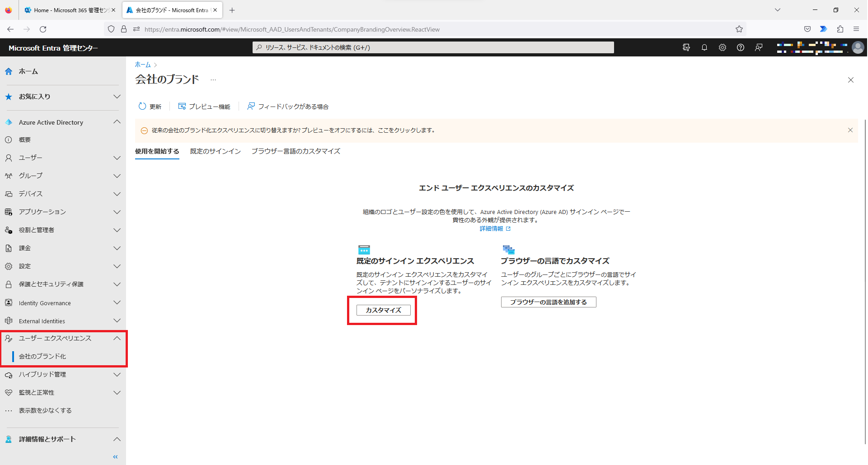Click the header feedback person icon
This screenshot has width=868, height=465.
(x=759, y=47)
